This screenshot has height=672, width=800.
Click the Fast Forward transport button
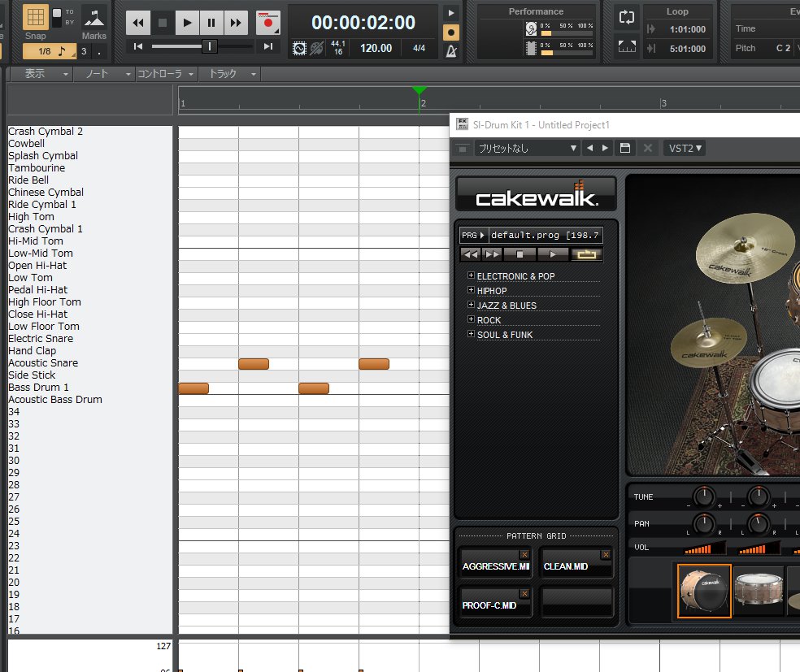point(236,23)
